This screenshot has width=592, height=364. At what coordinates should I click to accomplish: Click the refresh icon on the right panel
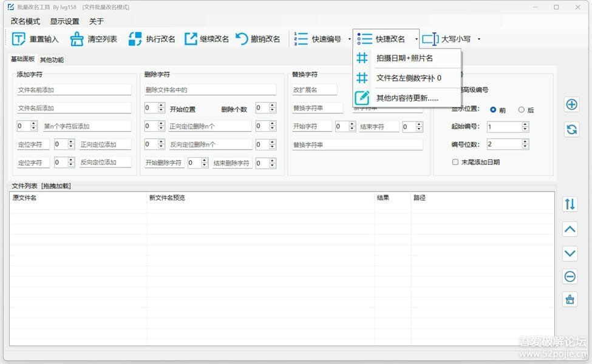571,129
